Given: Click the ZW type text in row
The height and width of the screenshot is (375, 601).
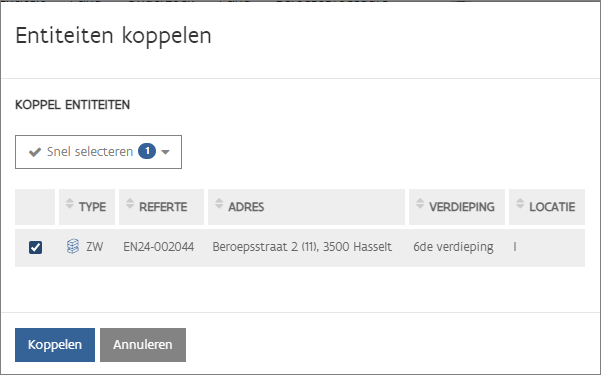Looking at the screenshot, I should [x=94, y=247].
